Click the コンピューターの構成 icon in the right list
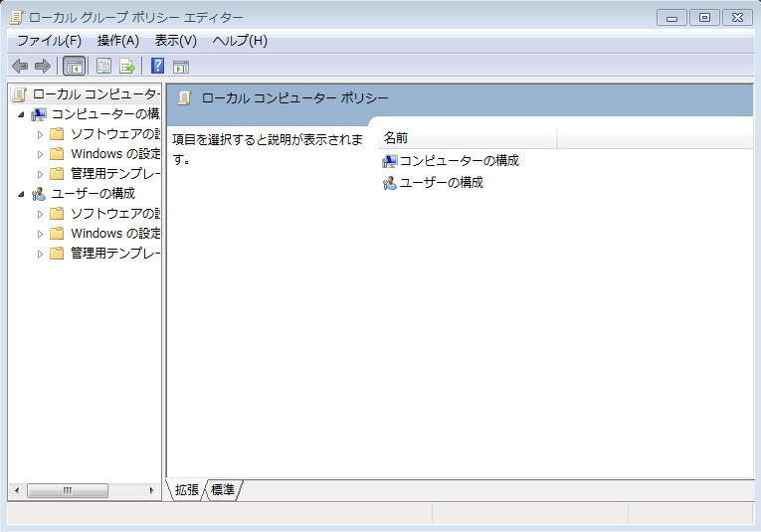 389,161
